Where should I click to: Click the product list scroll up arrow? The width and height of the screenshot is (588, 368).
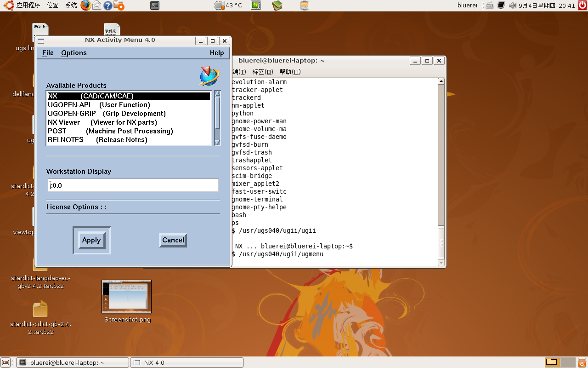click(x=218, y=94)
